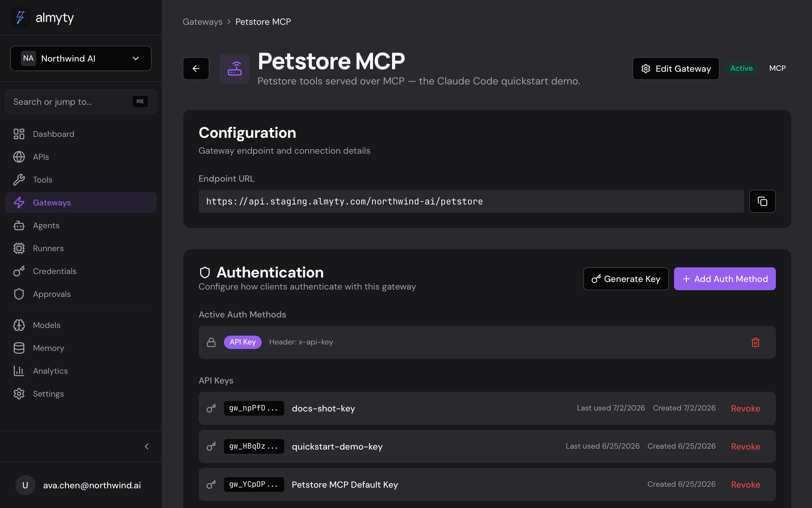Viewport: 812px width, 508px height.
Task: Click the gw_YCpOP key prefix chip
Action: 254,485
